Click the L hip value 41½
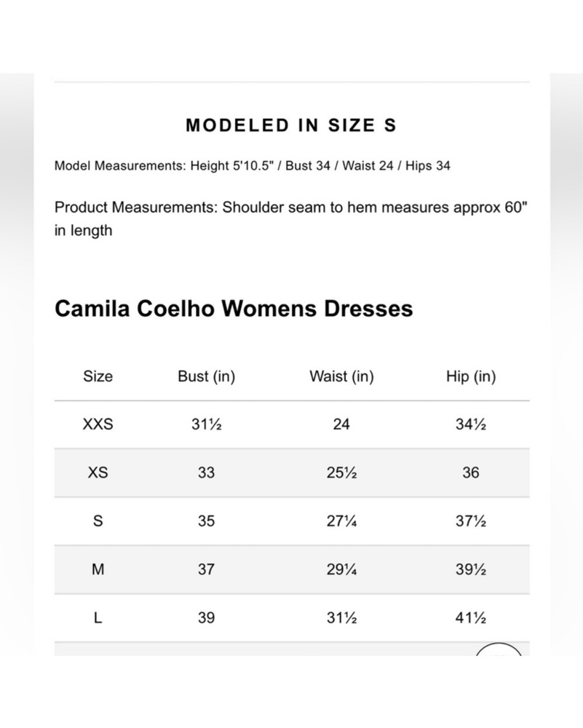Viewport: 583px width, 728px height. pos(470,618)
